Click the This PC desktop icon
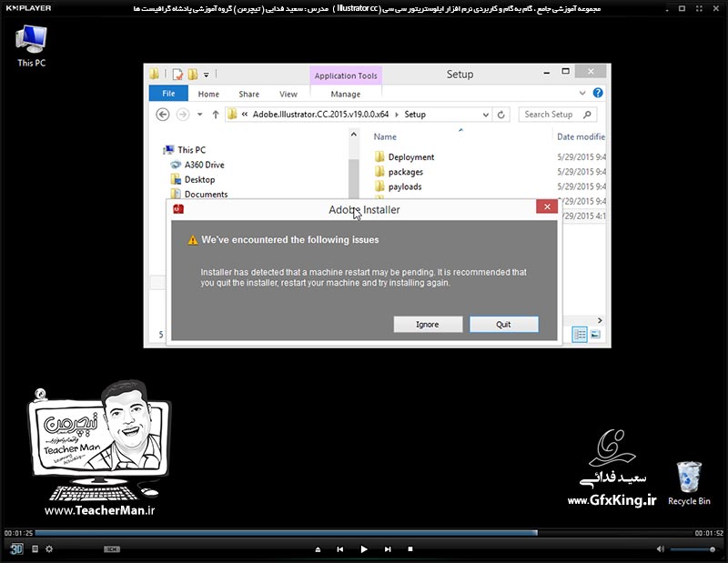 pyautogui.click(x=31, y=46)
